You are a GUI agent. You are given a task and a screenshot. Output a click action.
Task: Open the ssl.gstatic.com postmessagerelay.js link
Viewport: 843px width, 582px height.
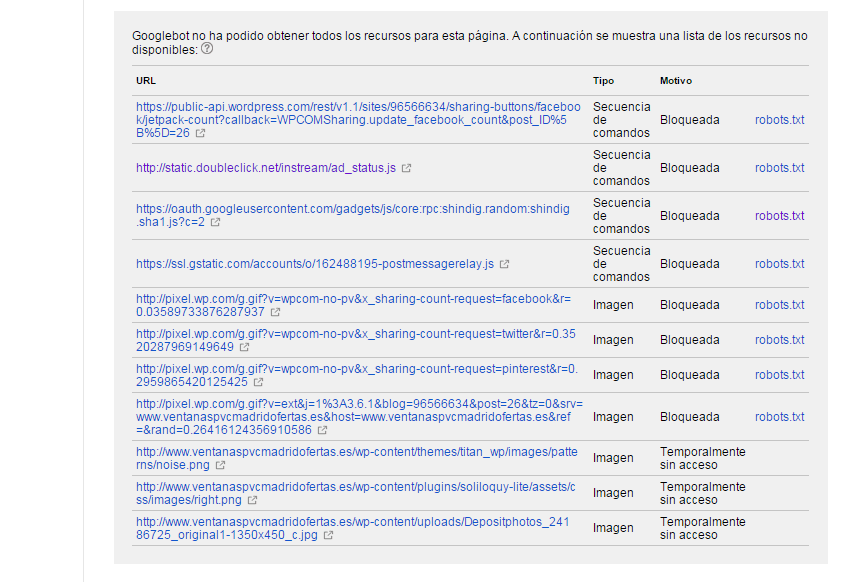315,264
